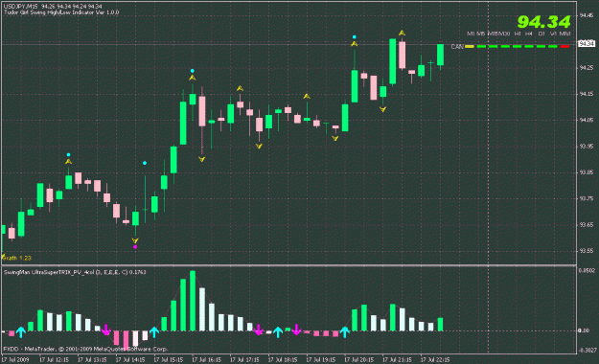Click the yellow M1 bar in the CAN row
The width and height of the screenshot is (599, 364).
(470, 47)
